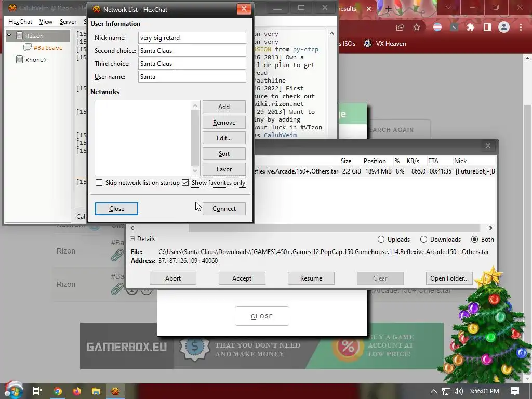
Task: Open the View menu in HexChat
Action: click(x=46, y=22)
